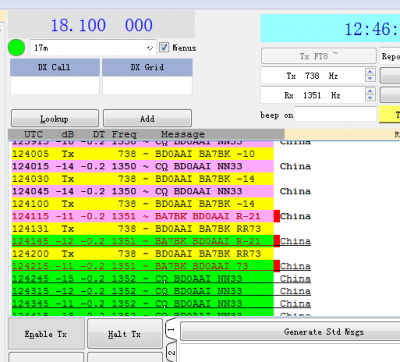Click the UTC column header
This screenshot has height=362, width=400.
click(x=33, y=134)
